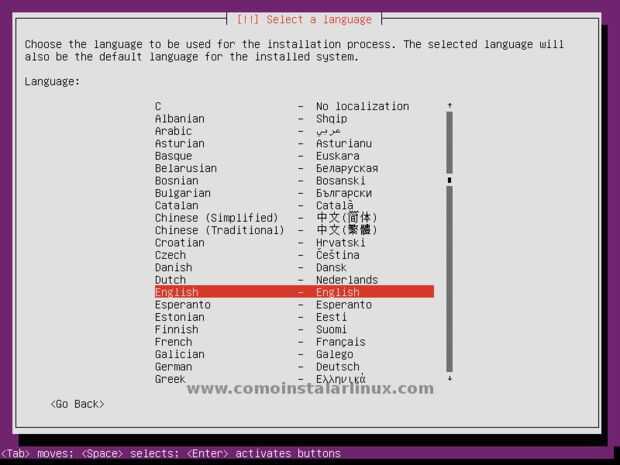Select French – Français
The image size is (620, 465).
point(294,342)
